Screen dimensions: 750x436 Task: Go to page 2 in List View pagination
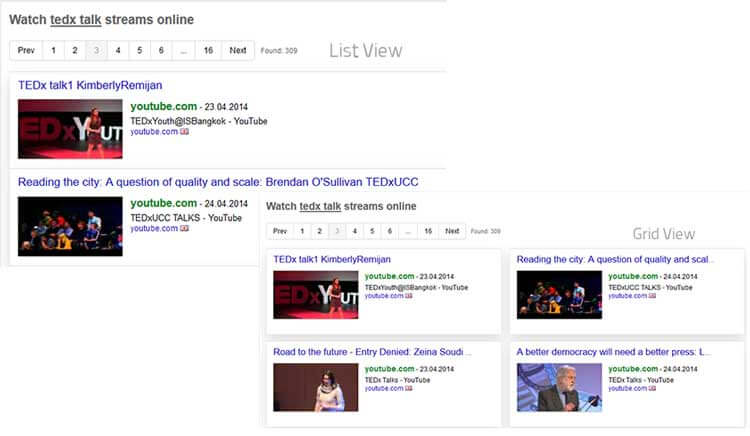75,50
